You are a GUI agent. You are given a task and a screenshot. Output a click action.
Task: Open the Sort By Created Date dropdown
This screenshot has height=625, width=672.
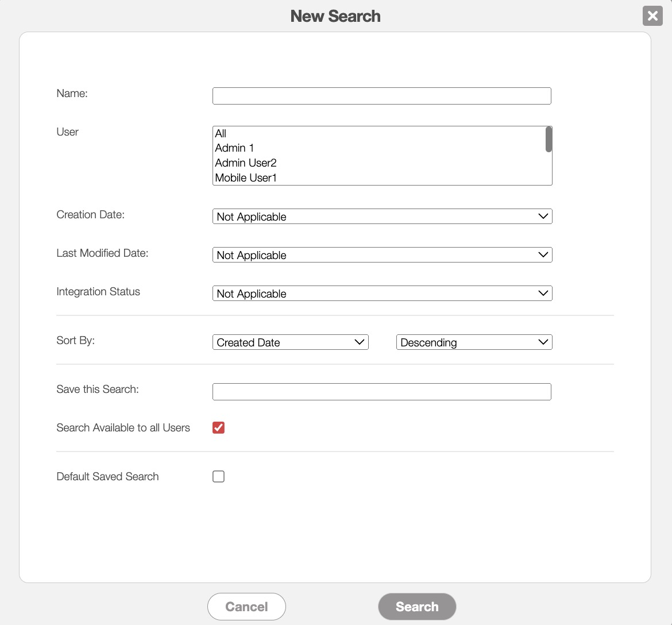click(290, 342)
